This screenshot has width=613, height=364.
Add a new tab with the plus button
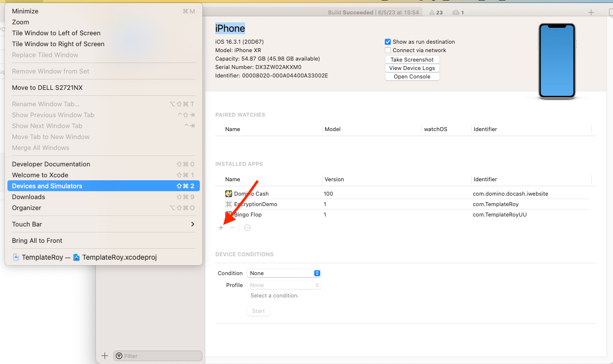pyautogui.click(x=591, y=12)
